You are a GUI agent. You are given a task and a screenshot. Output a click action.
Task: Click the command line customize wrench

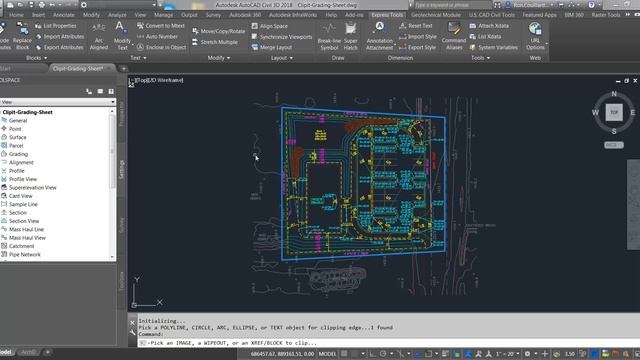pos(132,333)
